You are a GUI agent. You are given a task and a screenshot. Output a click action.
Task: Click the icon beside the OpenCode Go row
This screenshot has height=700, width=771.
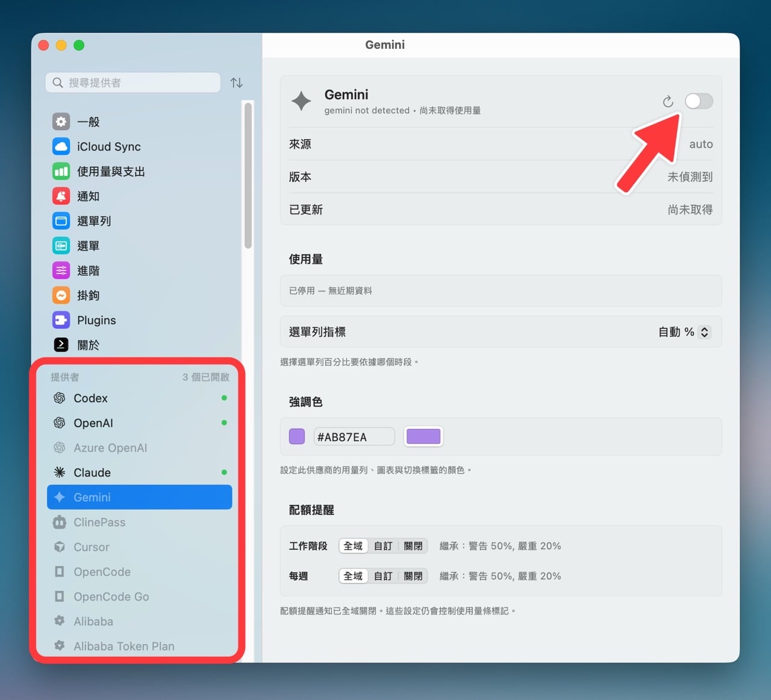point(59,596)
